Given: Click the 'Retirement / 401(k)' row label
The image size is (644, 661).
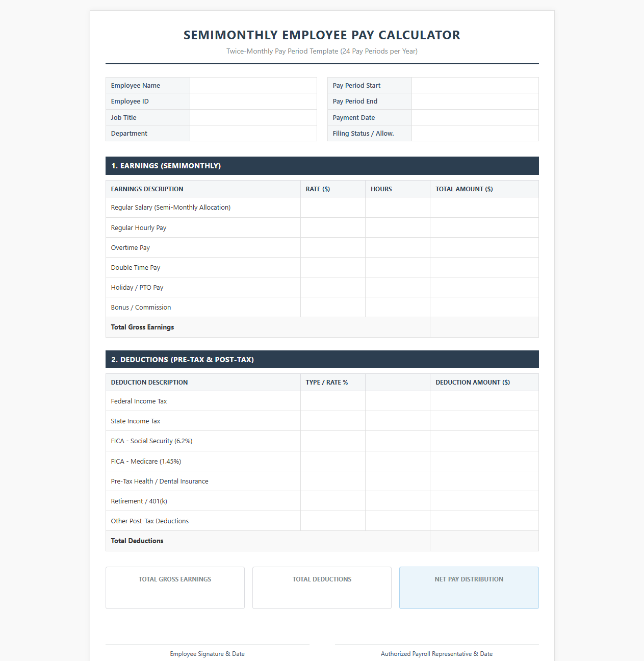Looking at the screenshot, I should click(139, 501).
